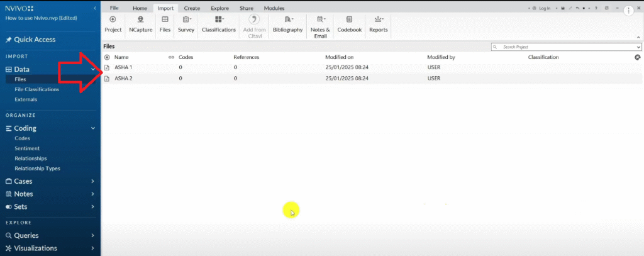Screen dimensions: 644x256
Task: Expand the Queries section chevron
Action: coord(93,235)
